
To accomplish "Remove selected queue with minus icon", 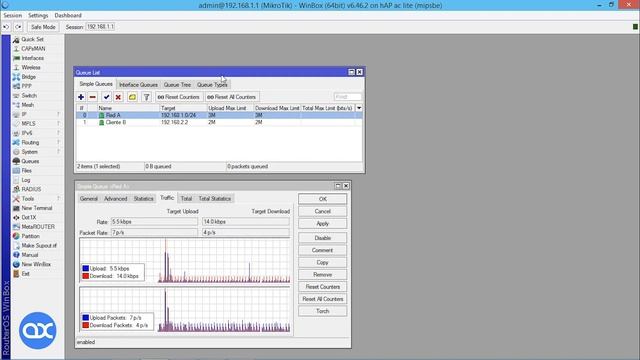I will click(x=93, y=97).
